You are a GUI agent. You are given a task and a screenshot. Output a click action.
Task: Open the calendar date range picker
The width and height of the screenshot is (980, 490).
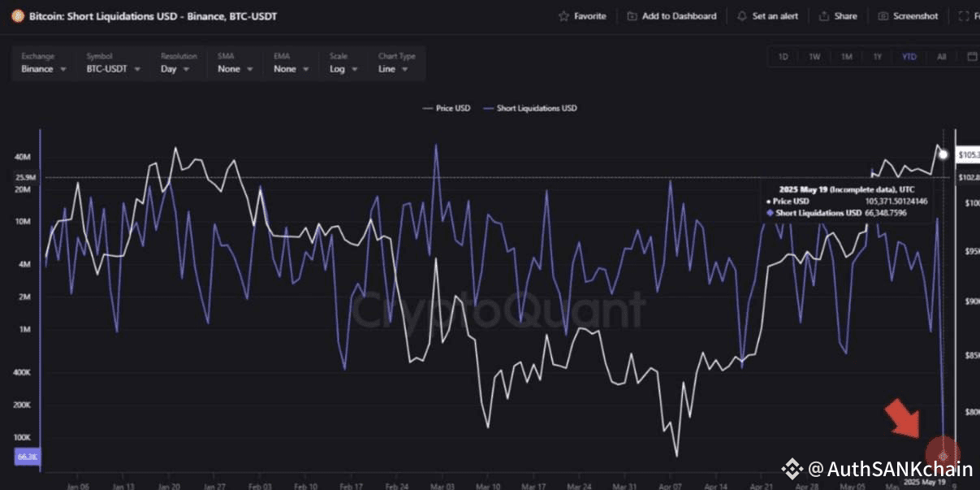(x=972, y=57)
